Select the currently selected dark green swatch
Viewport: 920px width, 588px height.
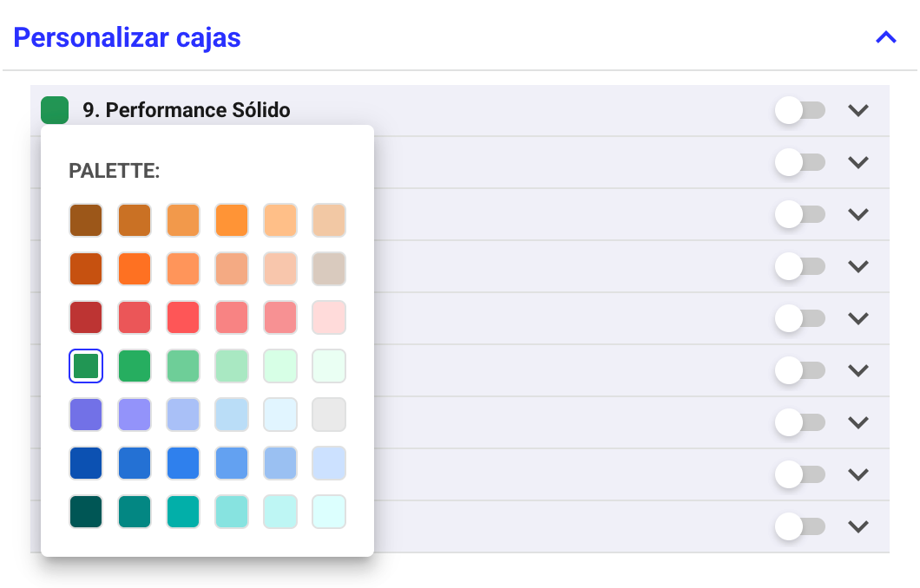[86, 366]
